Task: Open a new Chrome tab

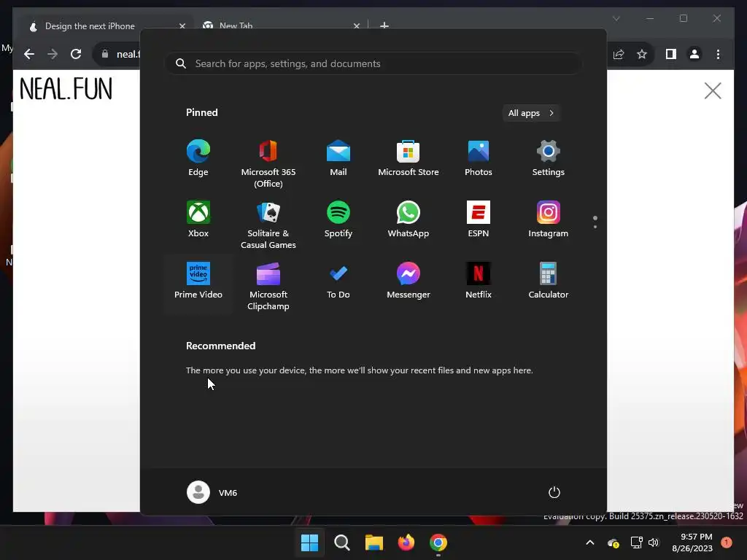Action: click(384, 26)
